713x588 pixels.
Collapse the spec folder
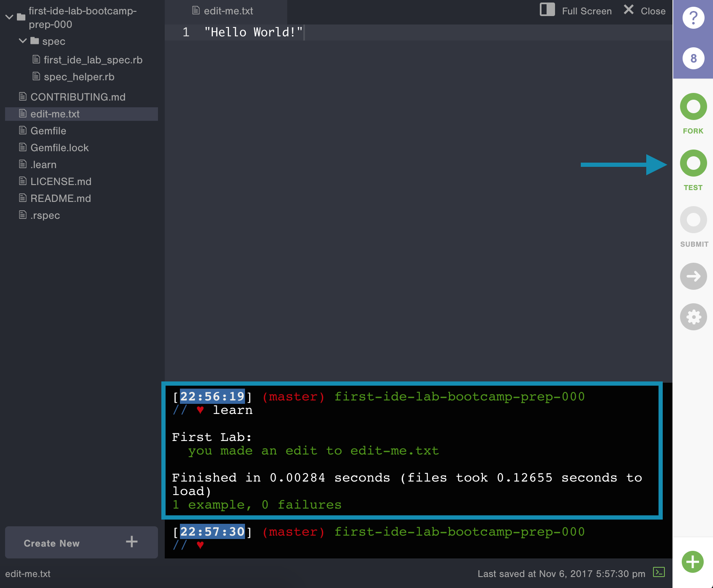[x=23, y=41]
